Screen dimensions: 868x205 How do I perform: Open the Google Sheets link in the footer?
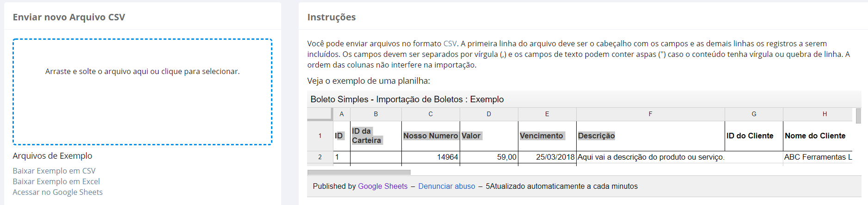[383, 186]
